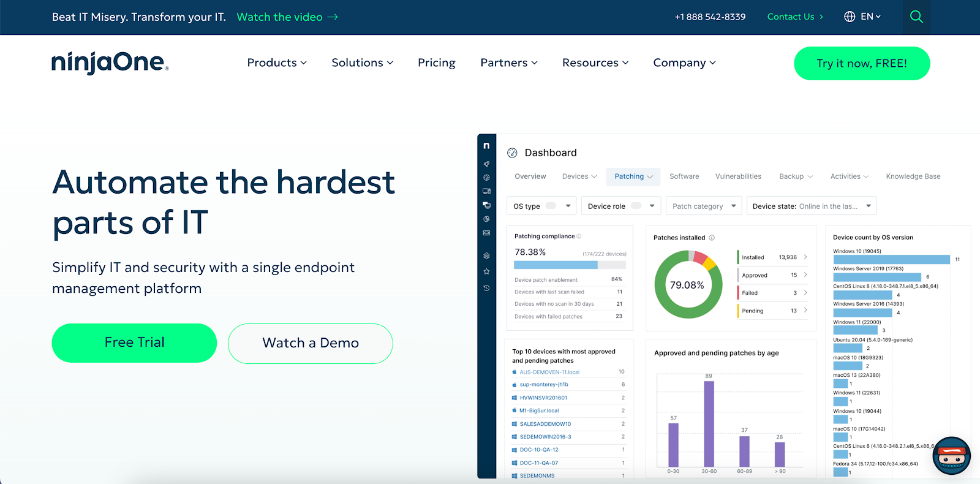
Task: Click the Windows icon beside HVWINSVR201601
Action: coord(514,398)
